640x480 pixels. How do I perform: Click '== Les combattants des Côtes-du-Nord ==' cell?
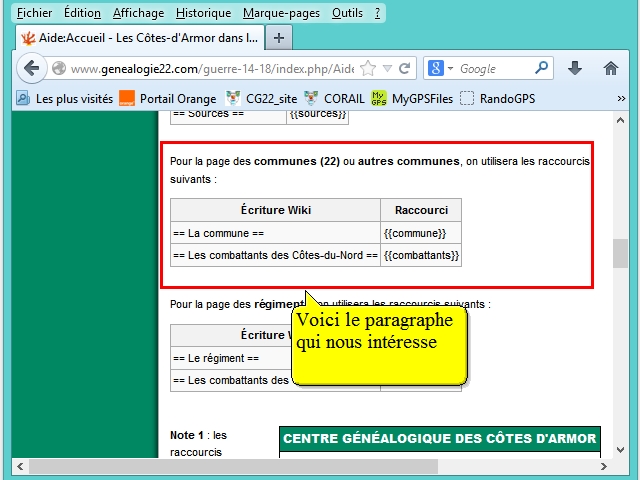[276, 256]
